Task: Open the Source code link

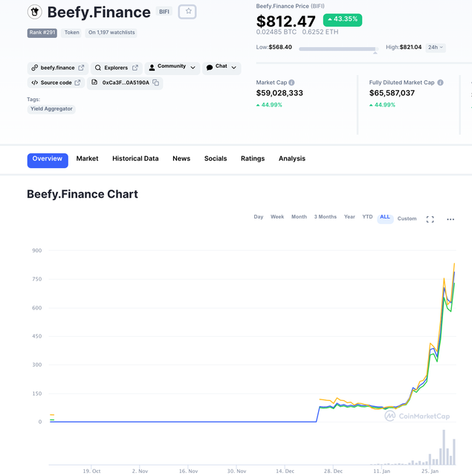Action: point(56,83)
